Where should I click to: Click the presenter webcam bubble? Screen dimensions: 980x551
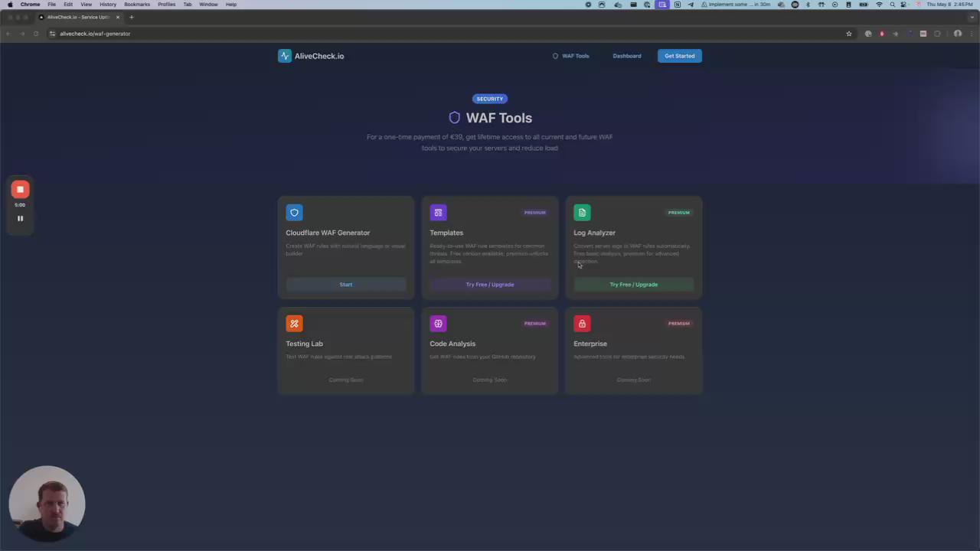47,504
